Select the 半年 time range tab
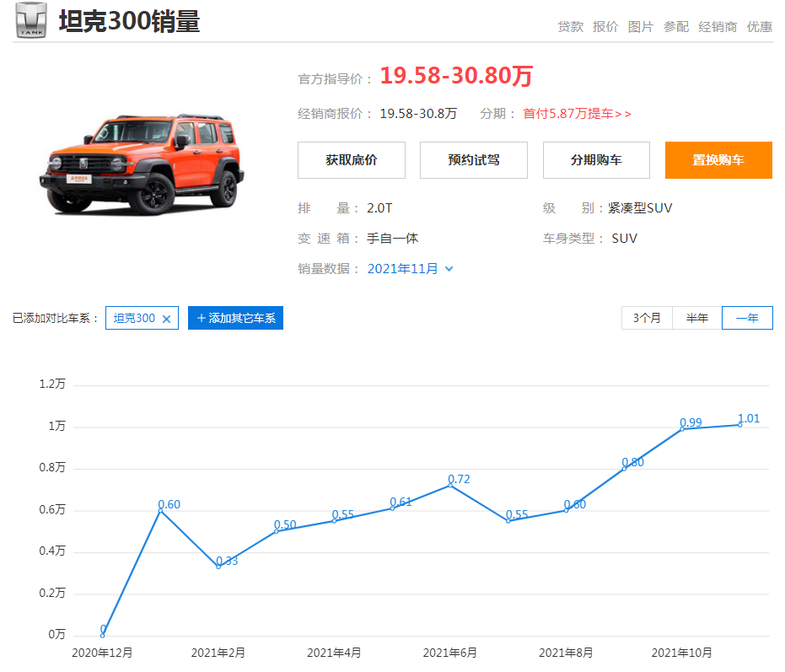 pos(696,318)
